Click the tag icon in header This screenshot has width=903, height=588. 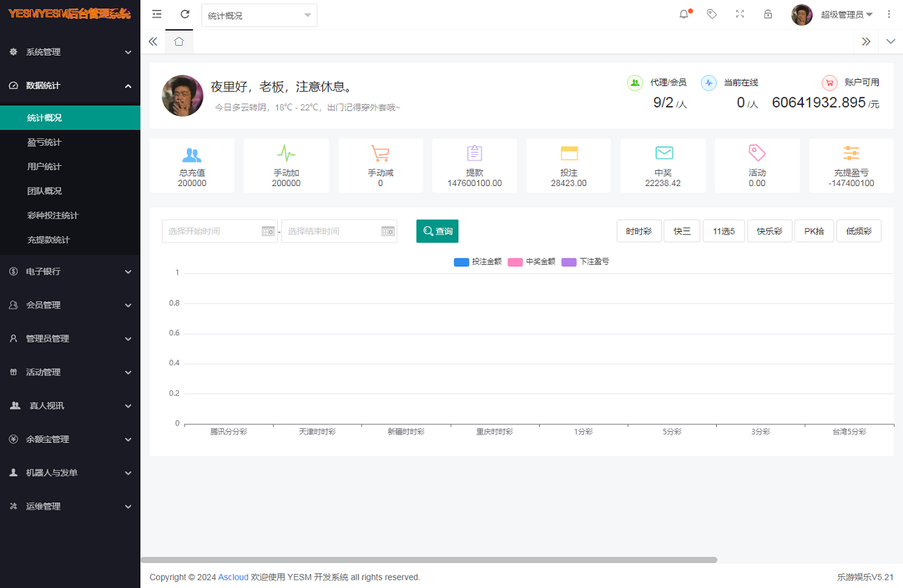[711, 14]
